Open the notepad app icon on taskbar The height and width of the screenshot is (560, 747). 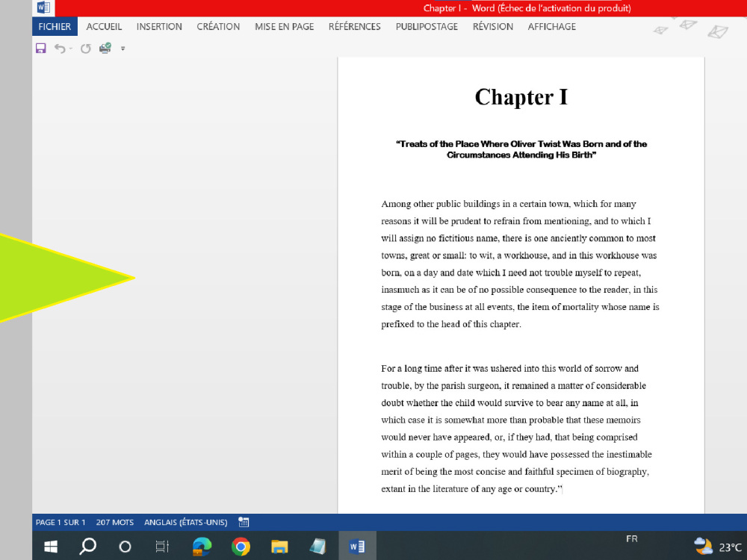317,547
